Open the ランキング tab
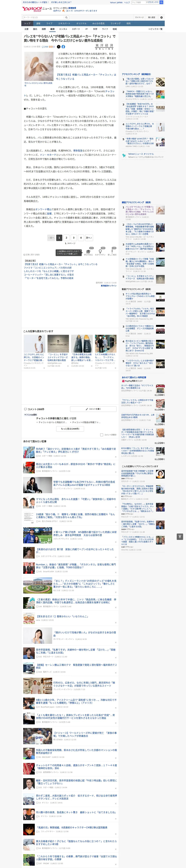This screenshot has width=186, height=868. 115,24
